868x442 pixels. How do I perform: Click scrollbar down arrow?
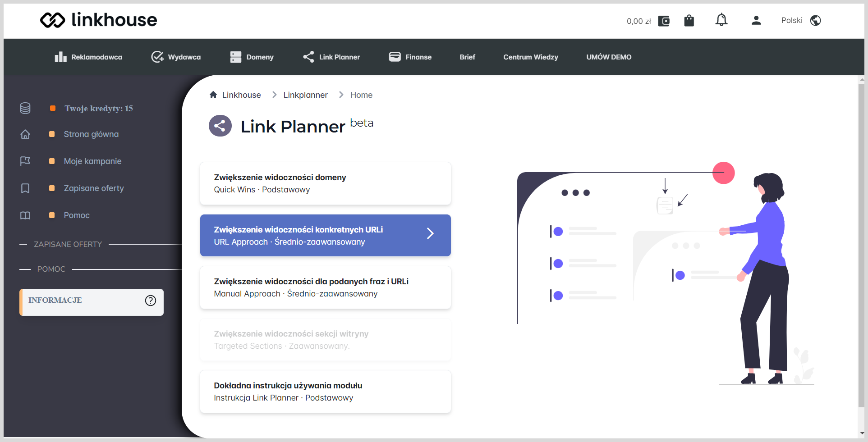(x=862, y=433)
